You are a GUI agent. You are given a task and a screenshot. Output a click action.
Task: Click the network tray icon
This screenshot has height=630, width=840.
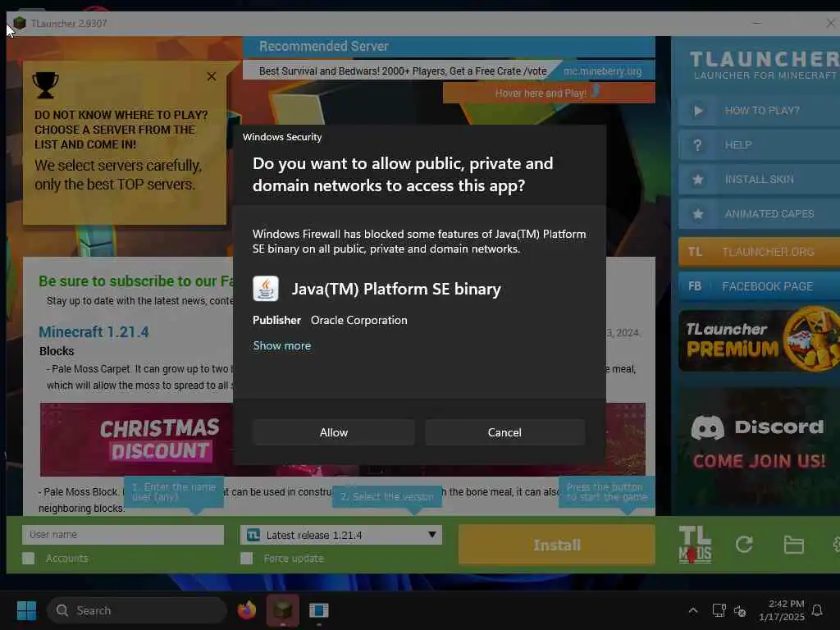tap(719, 610)
